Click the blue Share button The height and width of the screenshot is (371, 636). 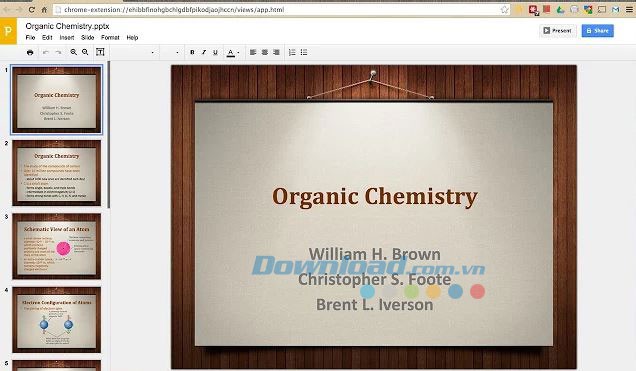pyautogui.click(x=597, y=31)
